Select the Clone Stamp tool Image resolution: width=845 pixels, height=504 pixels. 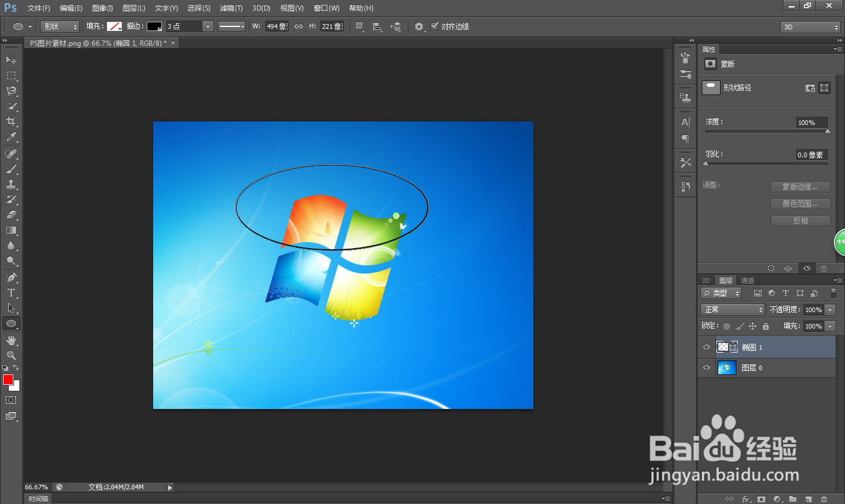[x=11, y=184]
